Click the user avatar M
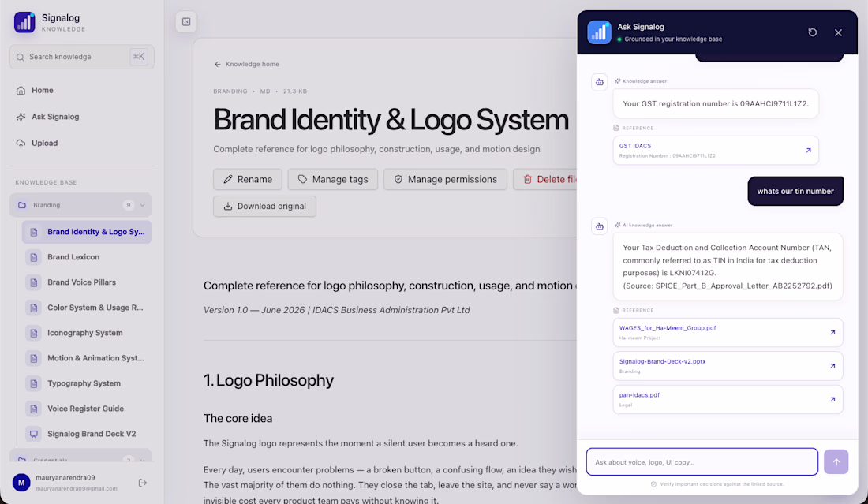This screenshot has width=868, height=504. click(21, 483)
